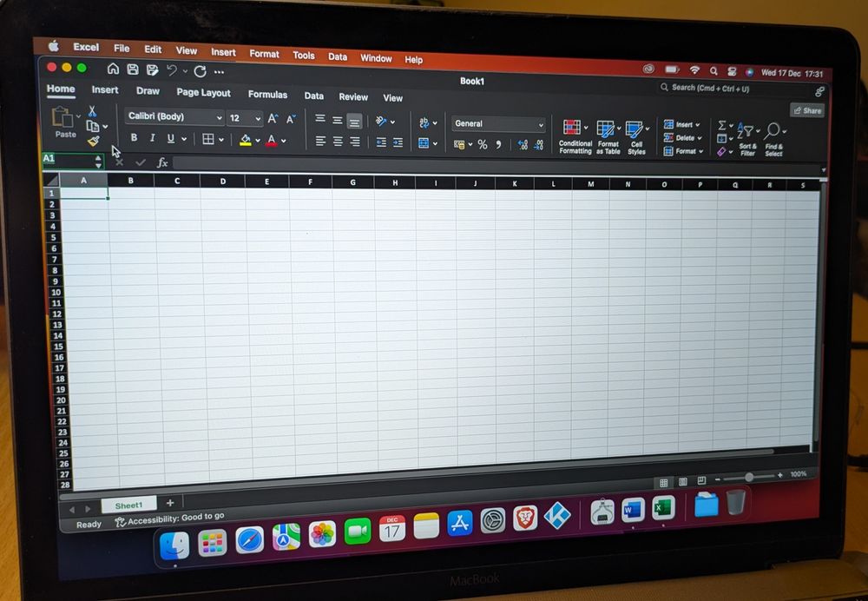Undo the last action
This screenshot has width=868, height=601.
(x=172, y=70)
